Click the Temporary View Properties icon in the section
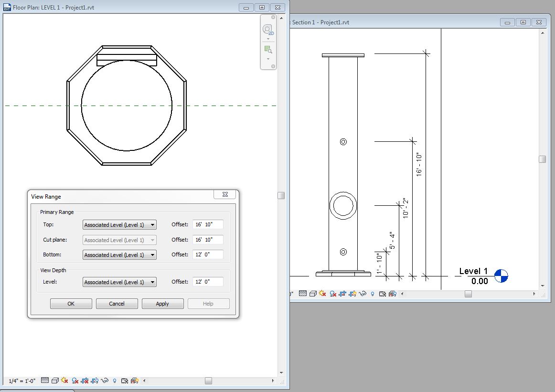555x392 pixels. [382, 293]
